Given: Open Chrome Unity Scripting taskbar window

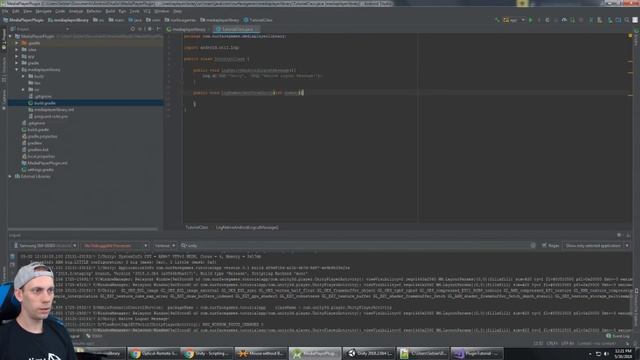Looking at the screenshot, I should 207,353.
